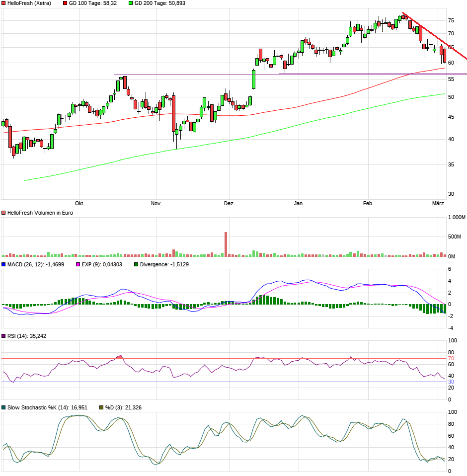Click the olive %D (3) legend swatch
The height and width of the screenshot is (476, 467).
tap(102, 408)
